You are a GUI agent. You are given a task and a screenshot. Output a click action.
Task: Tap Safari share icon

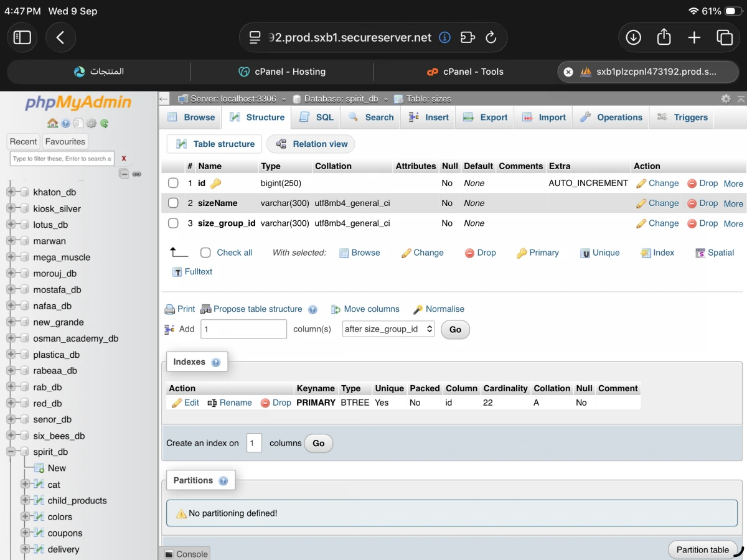(x=664, y=37)
